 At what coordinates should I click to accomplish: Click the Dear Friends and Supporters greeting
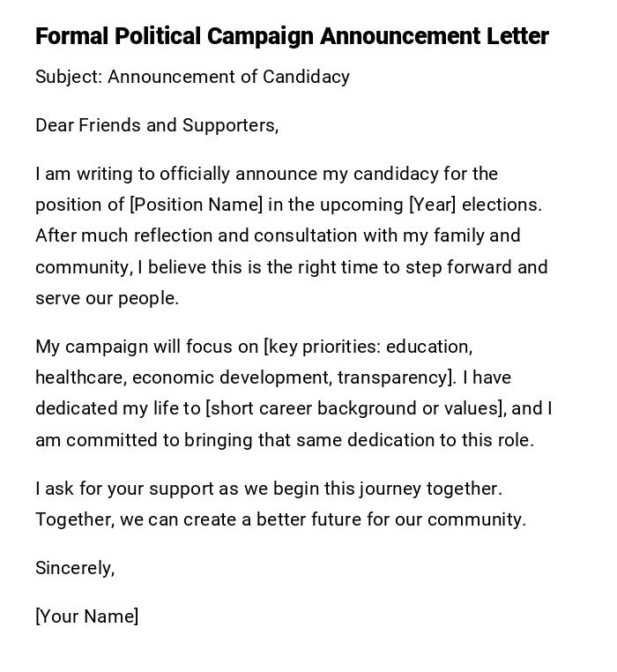pyautogui.click(x=157, y=125)
